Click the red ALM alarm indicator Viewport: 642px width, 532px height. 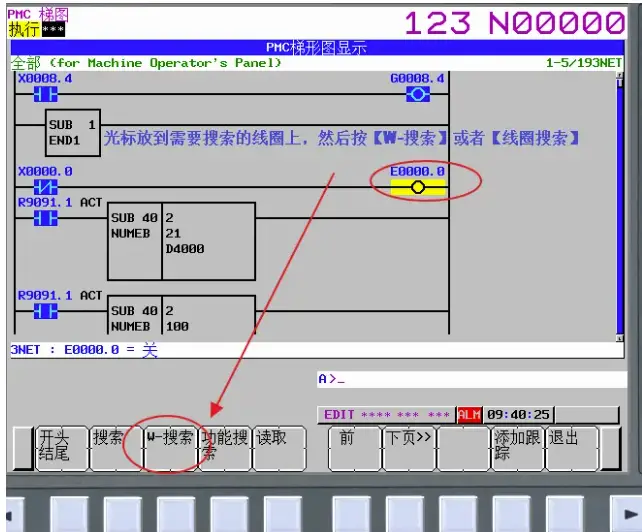coord(469,415)
